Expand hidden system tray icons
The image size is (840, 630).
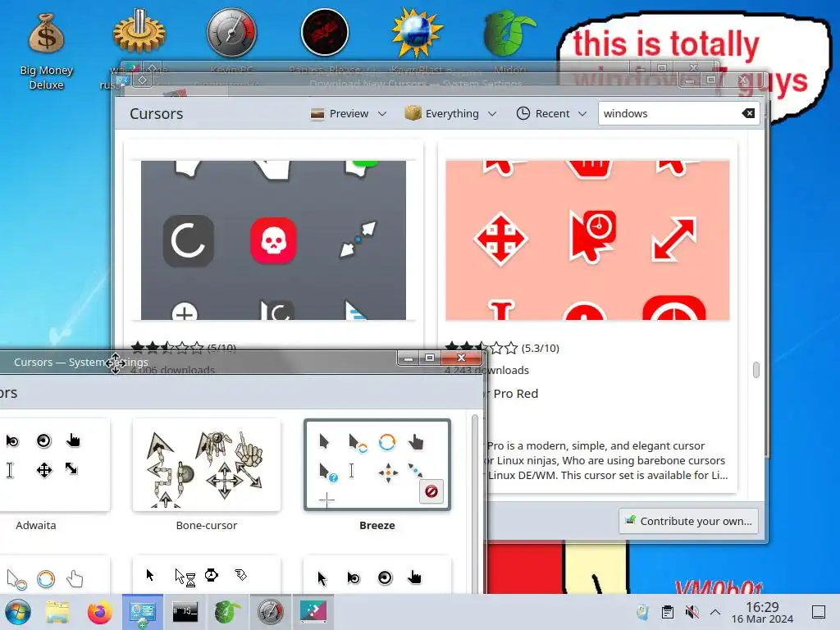click(715, 612)
